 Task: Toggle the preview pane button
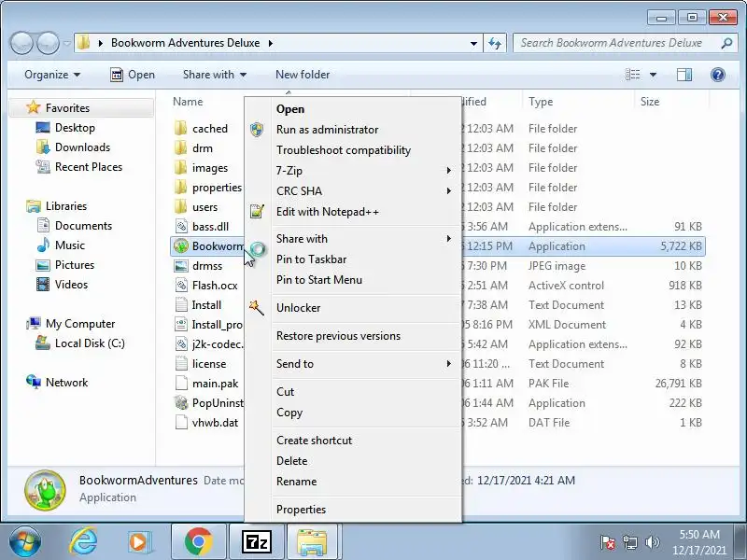[x=684, y=75]
